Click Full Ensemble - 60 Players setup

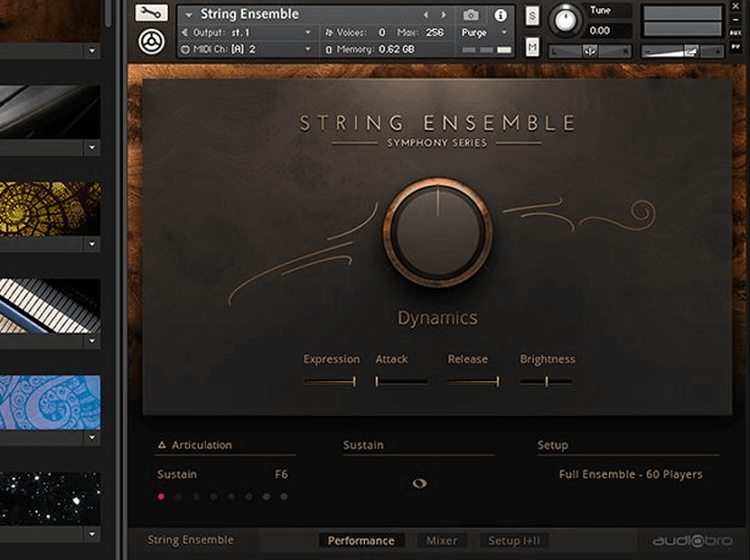pyautogui.click(x=631, y=474)
